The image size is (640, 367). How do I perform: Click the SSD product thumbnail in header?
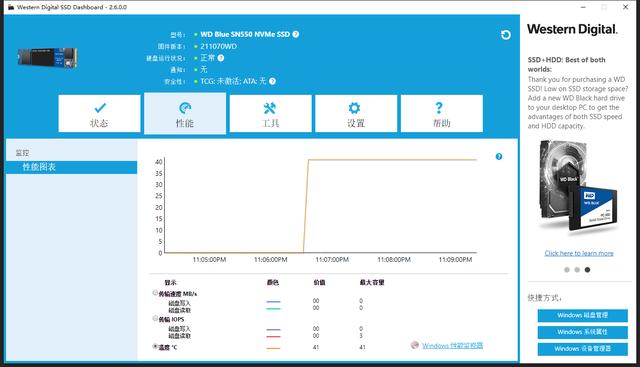[x=47, y=58]
